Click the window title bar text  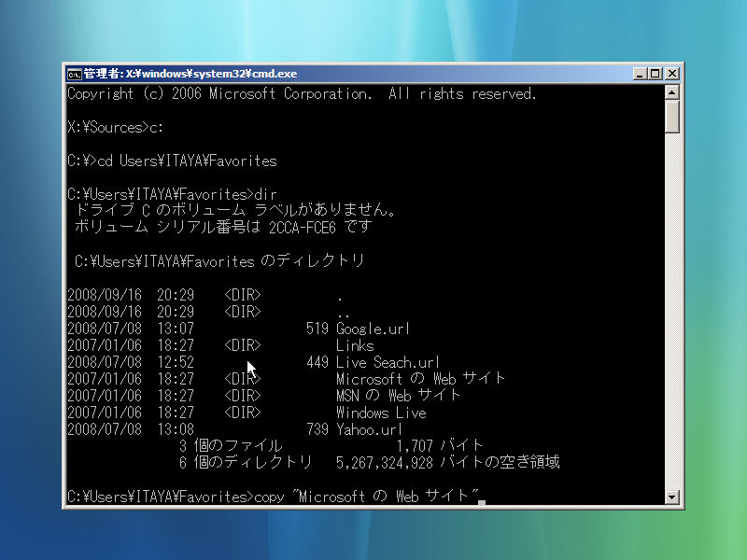tap(190, 74)
